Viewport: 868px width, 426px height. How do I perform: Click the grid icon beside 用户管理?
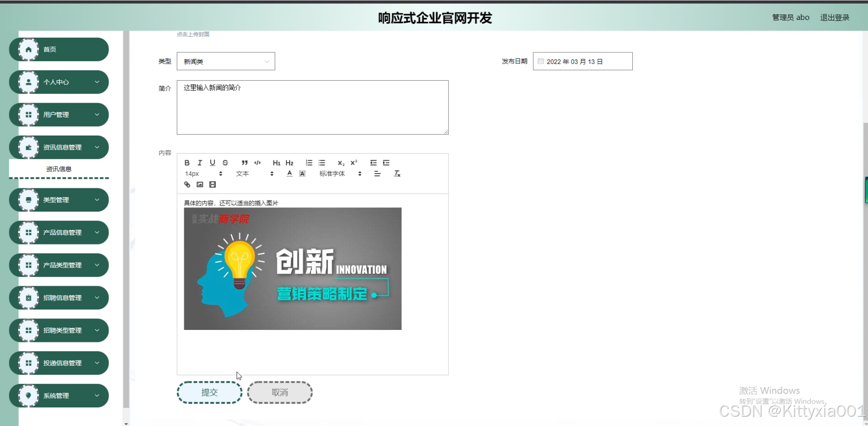[x=28, y=115]
